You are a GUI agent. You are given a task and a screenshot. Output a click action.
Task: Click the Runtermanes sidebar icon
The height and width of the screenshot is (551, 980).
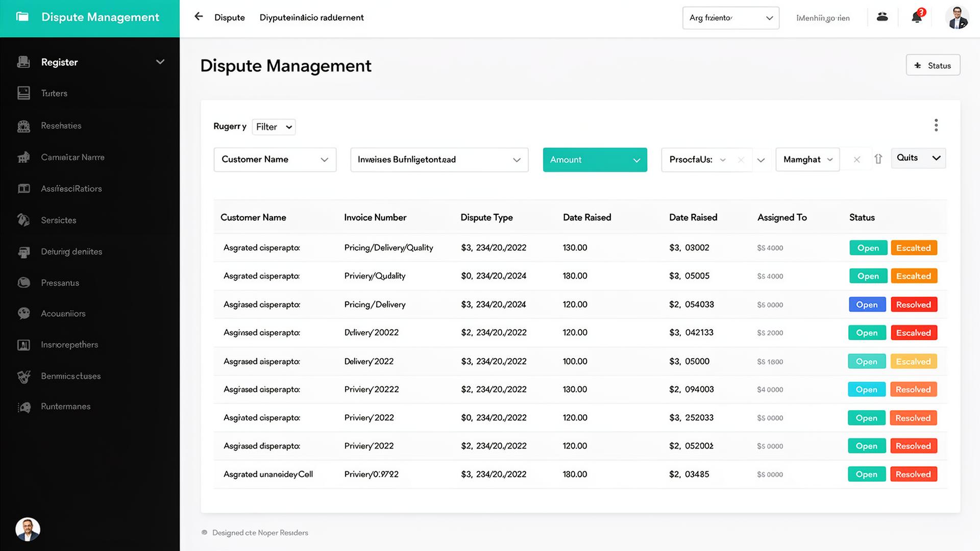[23, 407]
